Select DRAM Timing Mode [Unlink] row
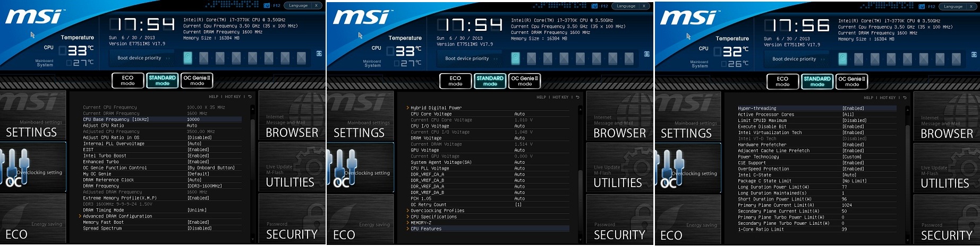Screen dimensions: 980x246 (162, 210)
